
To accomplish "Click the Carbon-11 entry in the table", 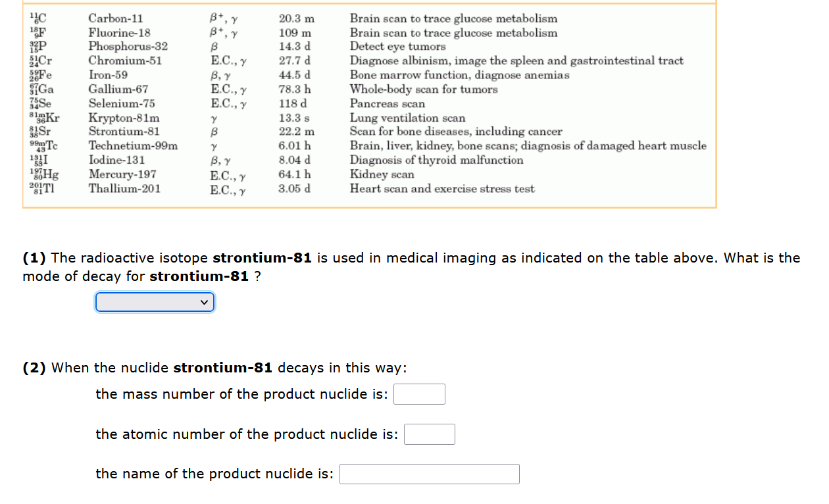I will point(116,18).
